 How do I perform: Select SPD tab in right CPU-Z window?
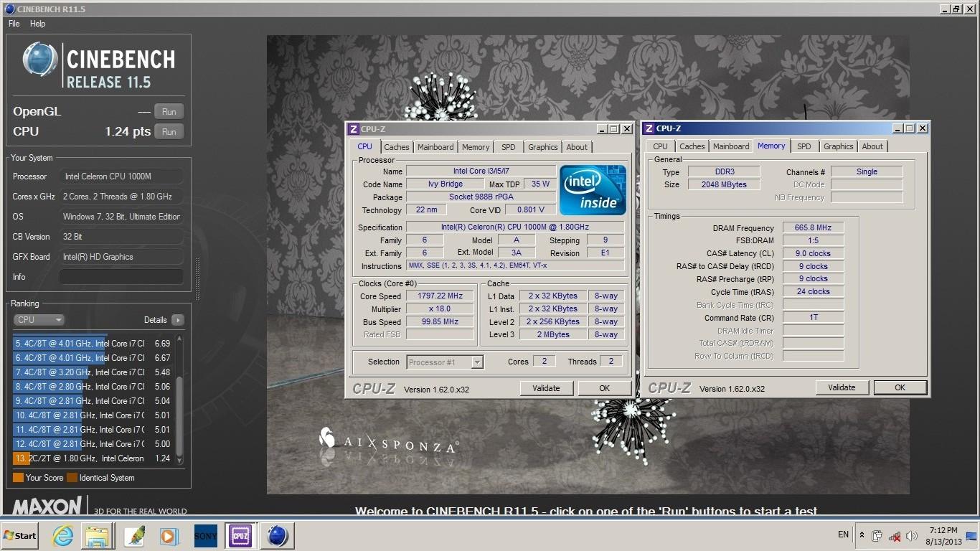804,146
